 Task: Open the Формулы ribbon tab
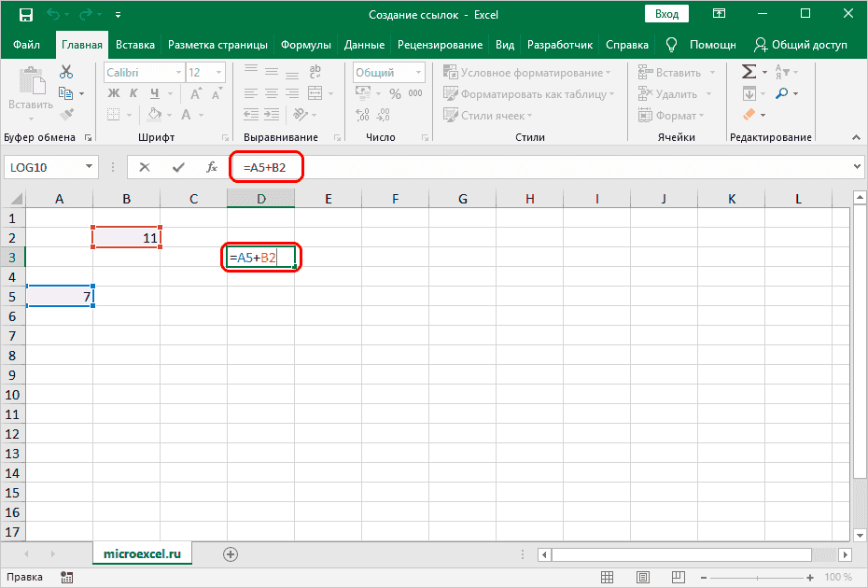[306, 45]
